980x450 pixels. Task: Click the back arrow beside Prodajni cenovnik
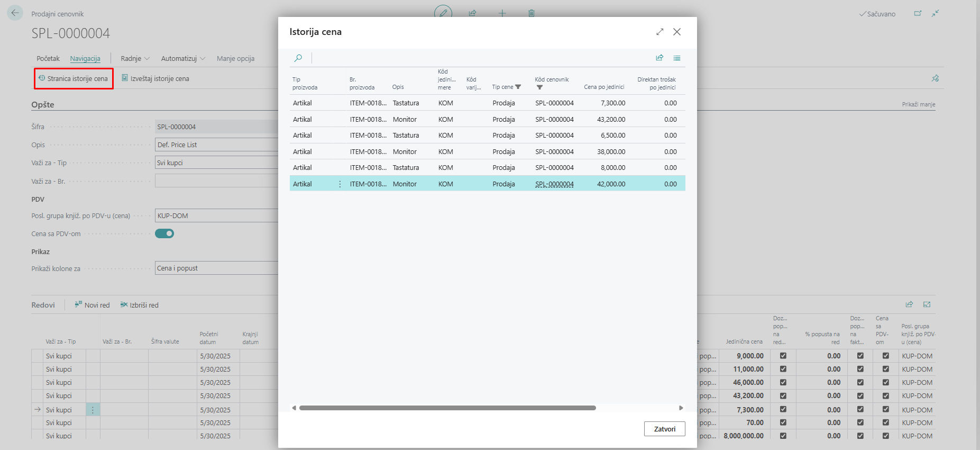(x=15, y=13)
